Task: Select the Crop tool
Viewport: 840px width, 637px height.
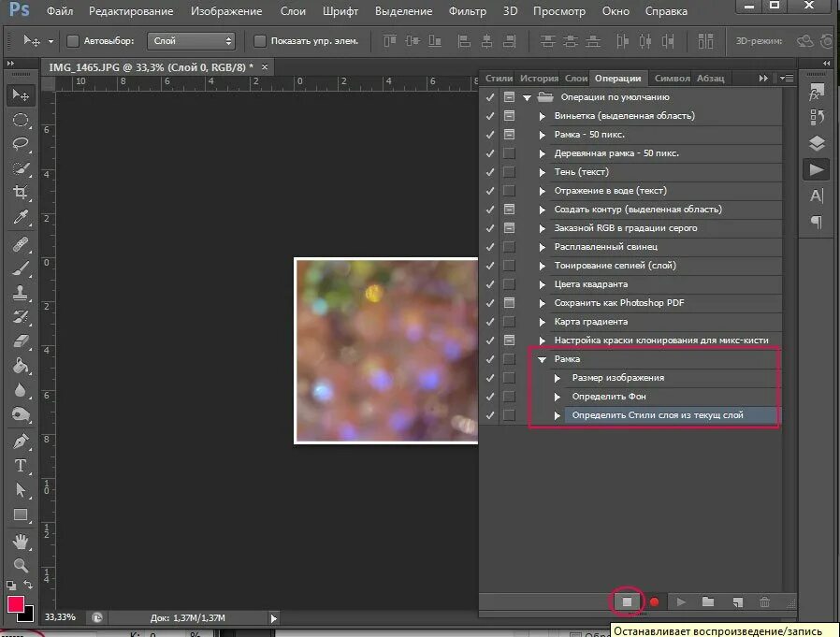Action: click(21, 193)
